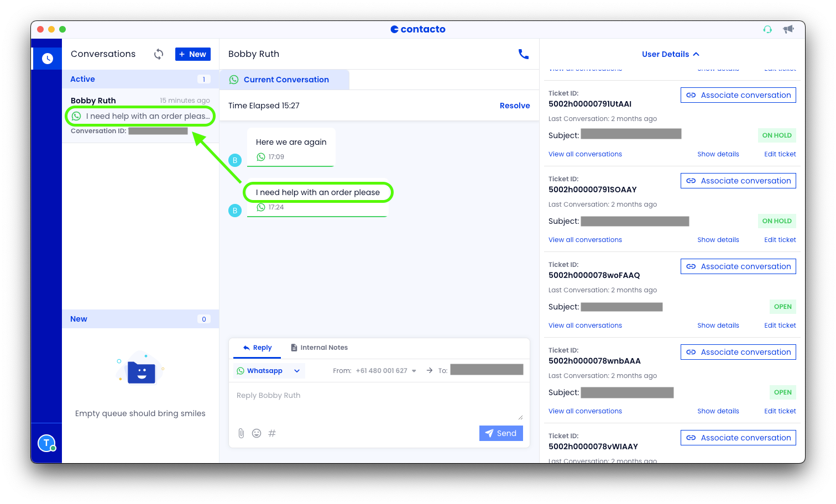Screen dimensions: 836x504
Task: Collapse the Active conversations section
Action: [140, 79]
